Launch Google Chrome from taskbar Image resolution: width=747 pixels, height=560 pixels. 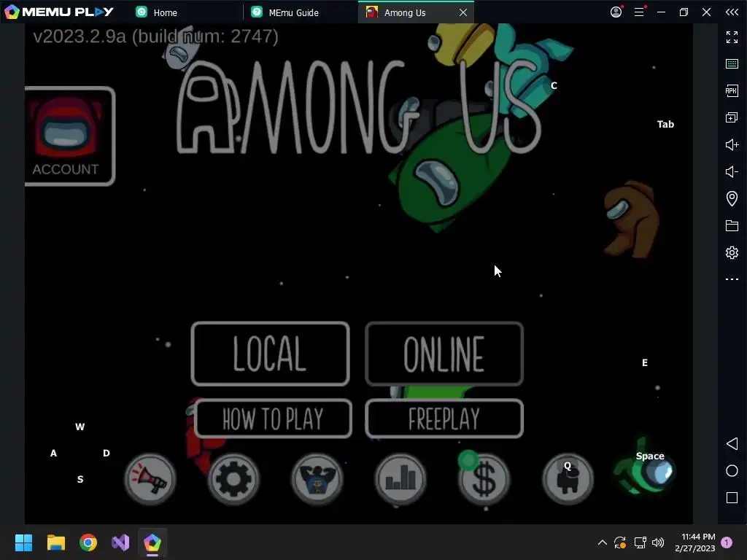click(x=88, y=542)
